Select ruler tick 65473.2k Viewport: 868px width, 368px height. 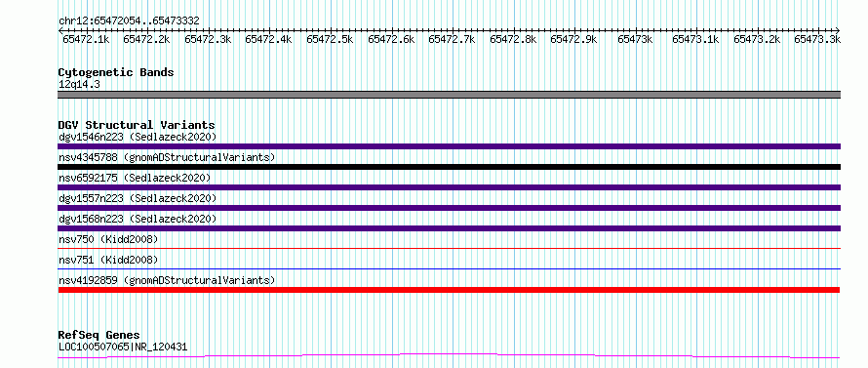(757, 39)
